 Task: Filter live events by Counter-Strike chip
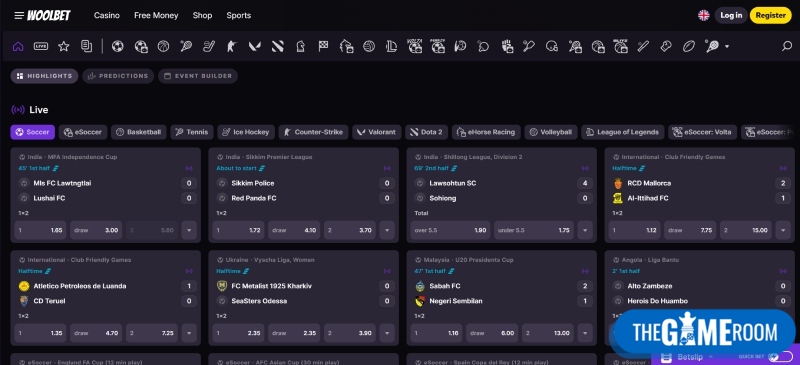[x=313, y=132]
